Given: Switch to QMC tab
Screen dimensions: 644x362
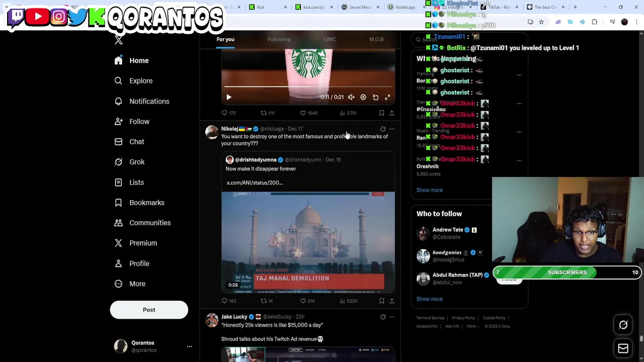Looking at the screenshot, I should click(x=330, y=39).
